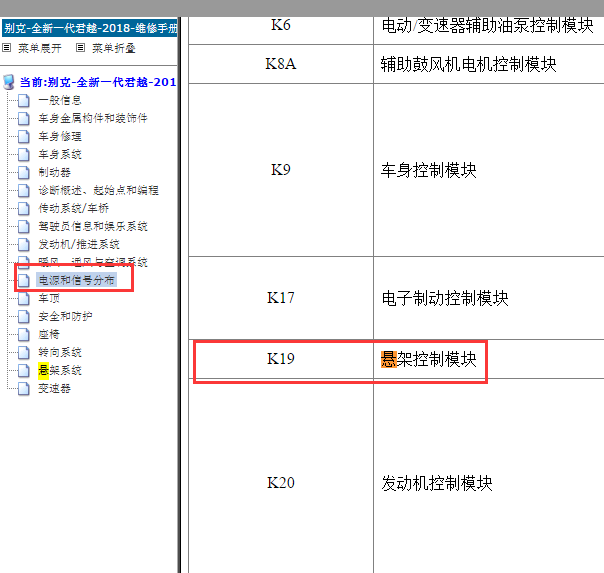Select the highlighted 电源和信号分布 item
This screenshot has height=573, width=604.
pyautogui.click(x=77, y=280)
